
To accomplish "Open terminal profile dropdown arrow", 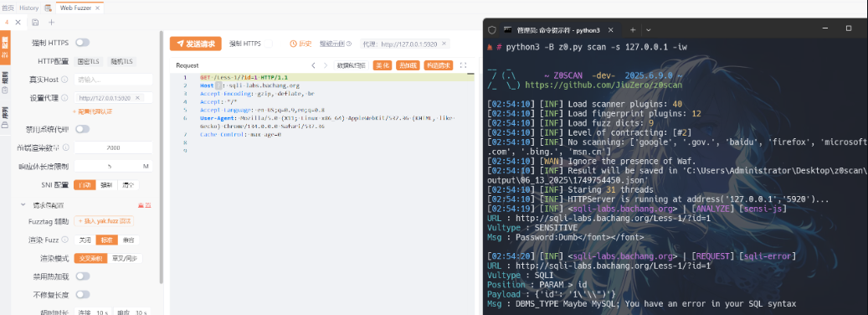I will click(648, 29).
